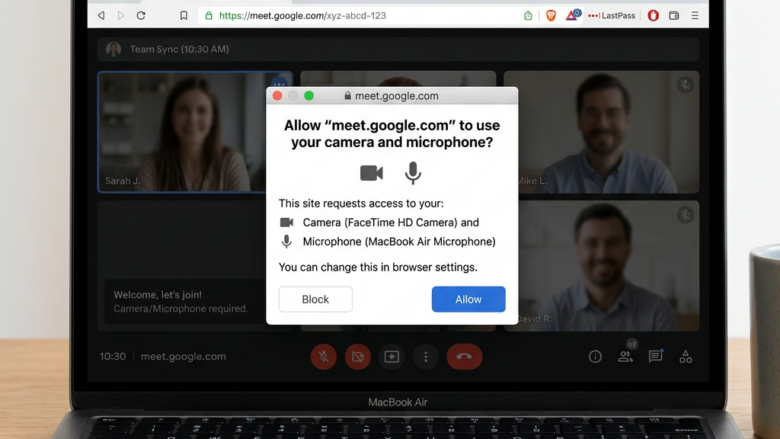This screenshot has width=780, height=439.
Task: Bookmark this page with the bookmark icon
Action: click(184, 15)
